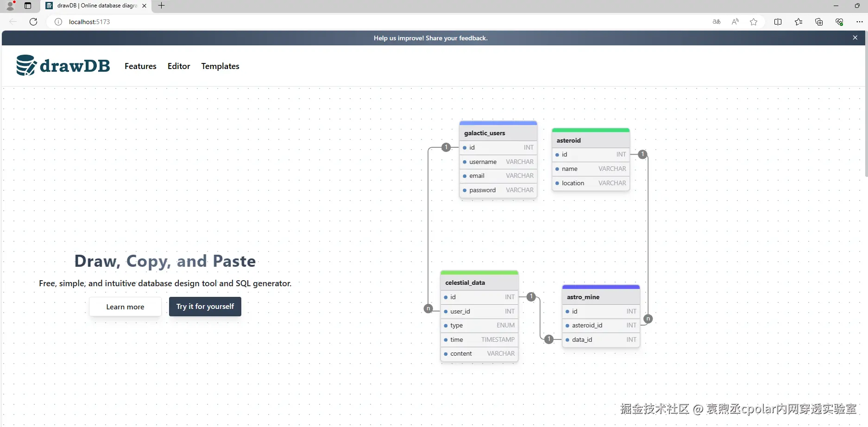Click the username field in galactic_users
The height and width of the screenshot is (427, 868).
coord(498,162)
